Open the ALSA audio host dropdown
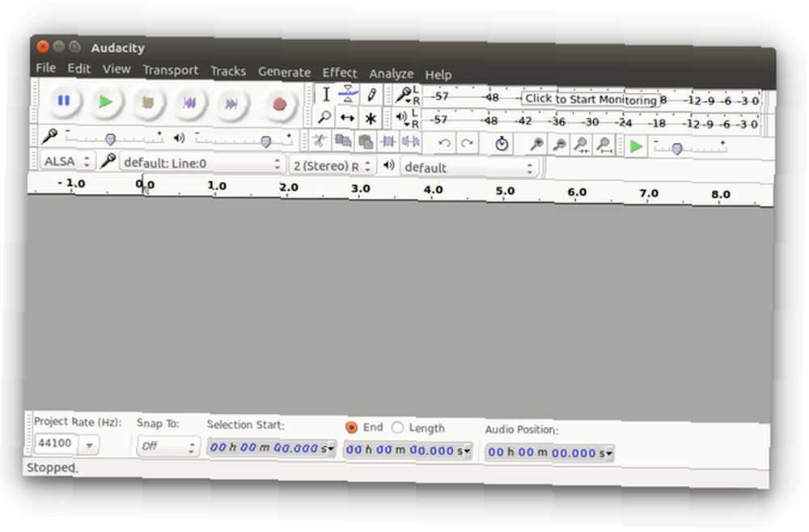 (66, 162)
